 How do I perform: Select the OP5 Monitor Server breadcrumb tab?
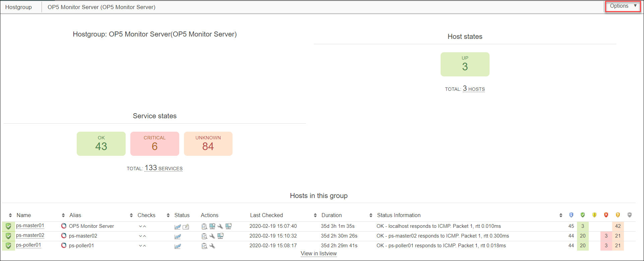102,7
